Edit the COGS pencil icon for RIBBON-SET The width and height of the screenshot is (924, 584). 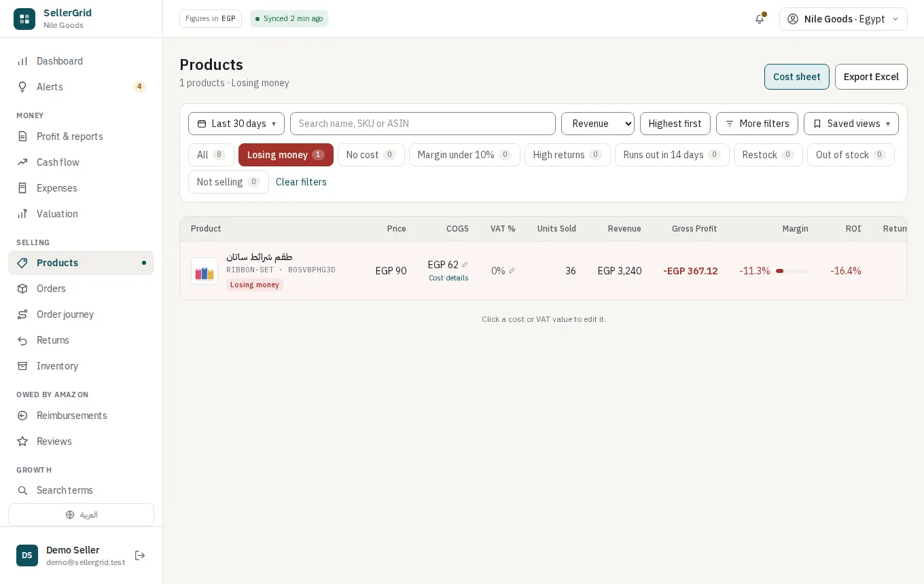[465, 265]
